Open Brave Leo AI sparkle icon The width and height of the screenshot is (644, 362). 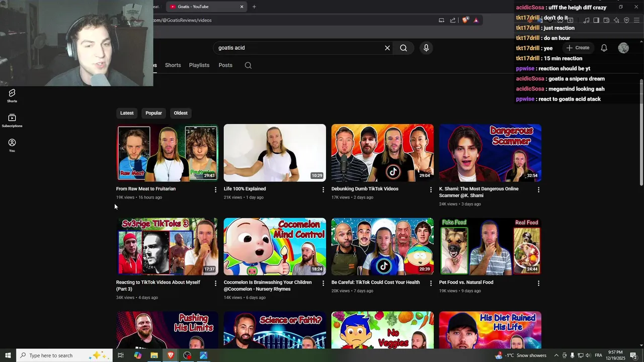616,20
